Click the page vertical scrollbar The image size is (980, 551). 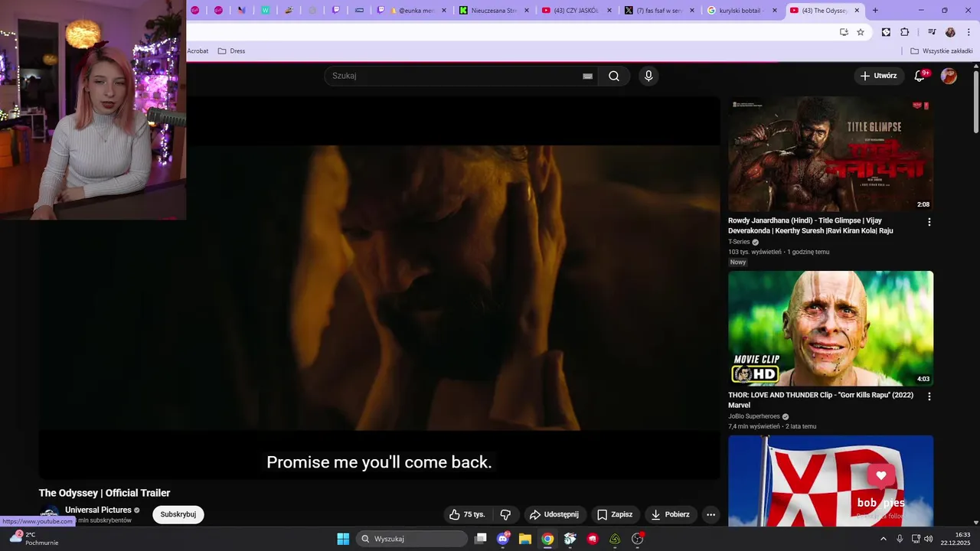coord(975,101)
